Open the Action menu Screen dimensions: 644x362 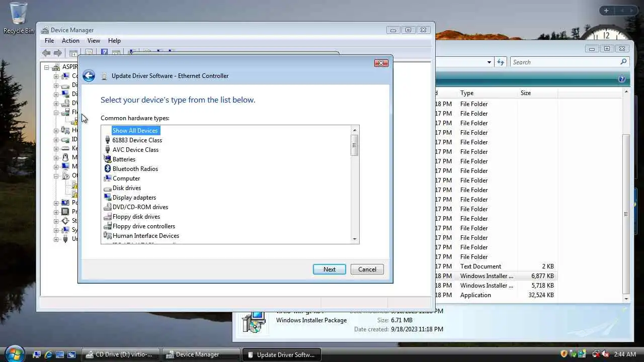(x=70, y=41)
